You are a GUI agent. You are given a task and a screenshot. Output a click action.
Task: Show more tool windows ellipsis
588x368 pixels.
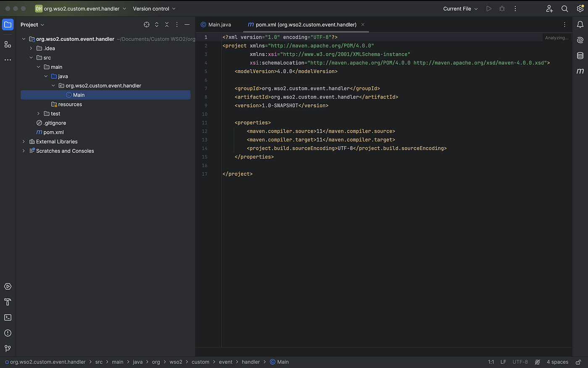[8, 60]
